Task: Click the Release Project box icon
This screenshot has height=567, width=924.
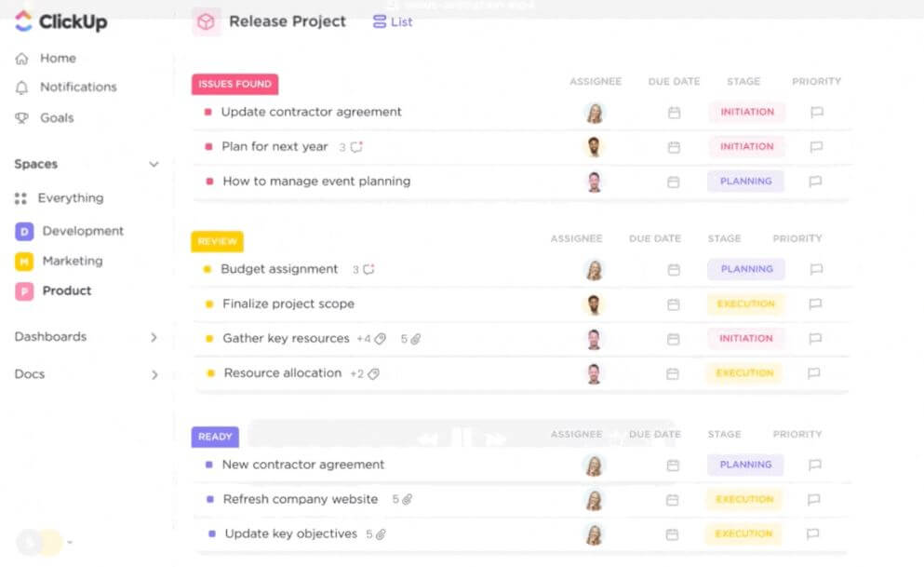Action: 206,21
